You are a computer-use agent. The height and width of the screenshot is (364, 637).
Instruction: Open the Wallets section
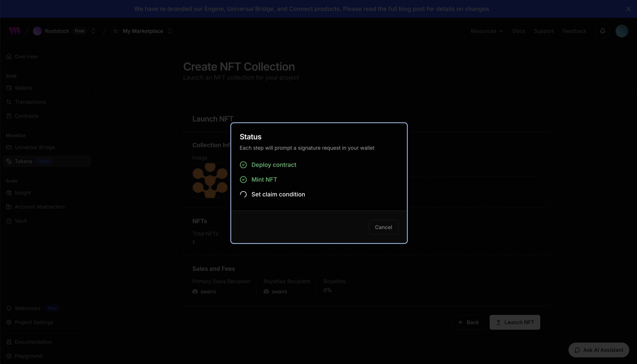pyautogui.click(x=23, y=88)
